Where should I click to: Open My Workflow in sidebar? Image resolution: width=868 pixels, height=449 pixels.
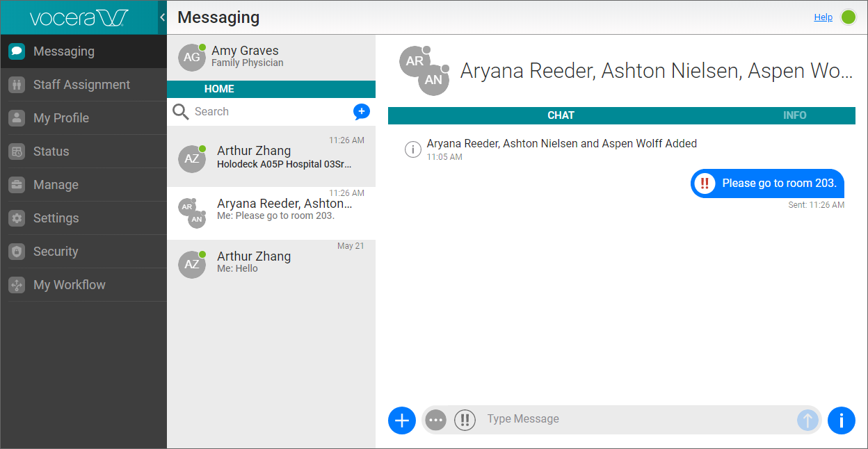pos(69,285)
